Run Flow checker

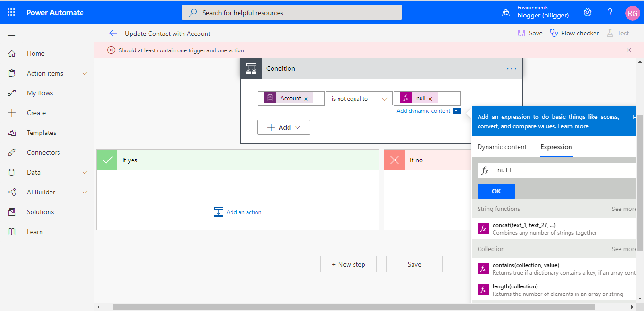(574, 33)
